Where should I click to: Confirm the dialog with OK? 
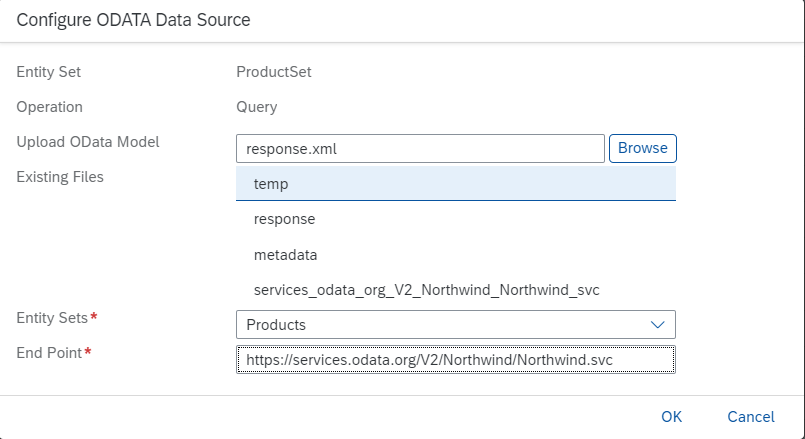point(671,416)
